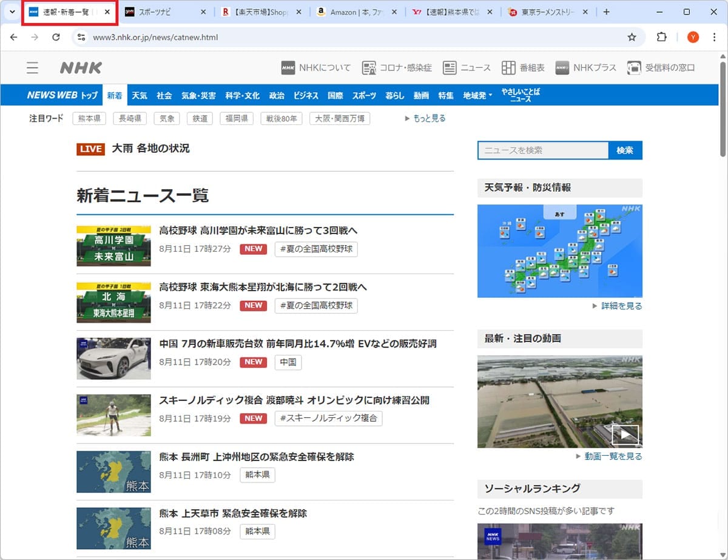Viewport: 728px width, 560px height.
Task: Open the weather forecast map
Action: [x=560, y=251]
